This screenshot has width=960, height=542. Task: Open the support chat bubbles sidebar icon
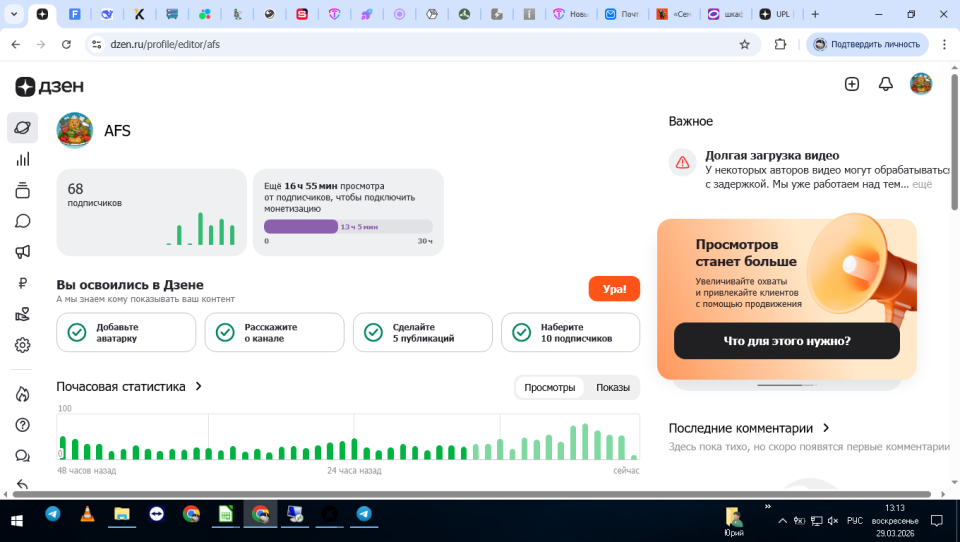pos(23,456)
